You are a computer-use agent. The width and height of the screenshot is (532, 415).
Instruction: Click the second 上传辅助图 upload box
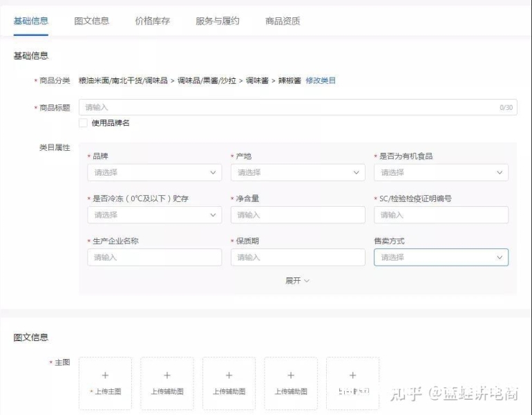tap(229, 383)
